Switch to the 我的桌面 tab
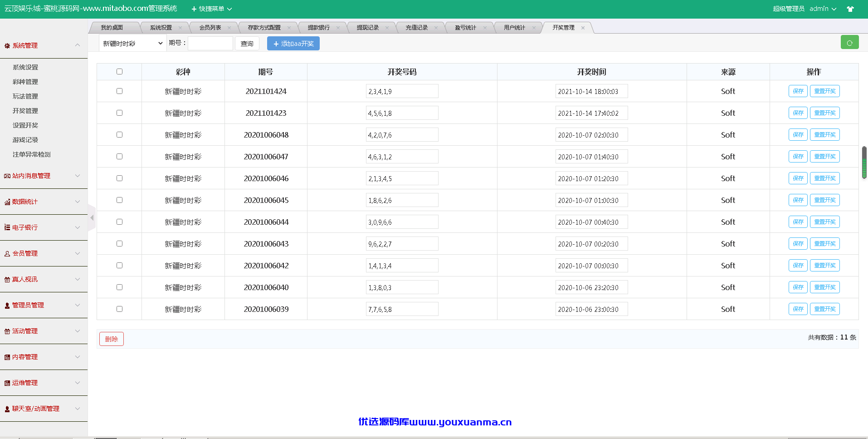Image resolution: width=868 pixels, height=439 pixels. (x=112, y=28)
